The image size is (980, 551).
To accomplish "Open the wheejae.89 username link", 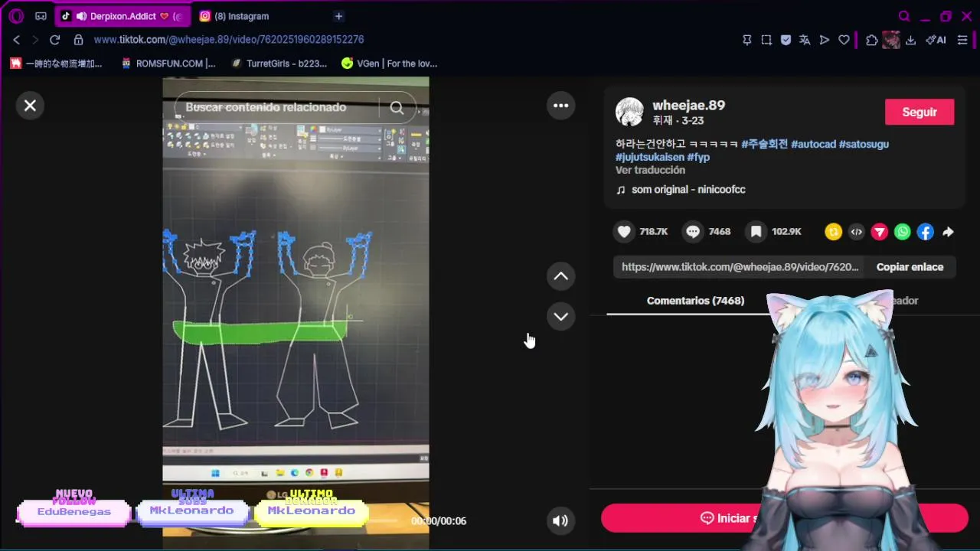I will (x=688, y=106).
